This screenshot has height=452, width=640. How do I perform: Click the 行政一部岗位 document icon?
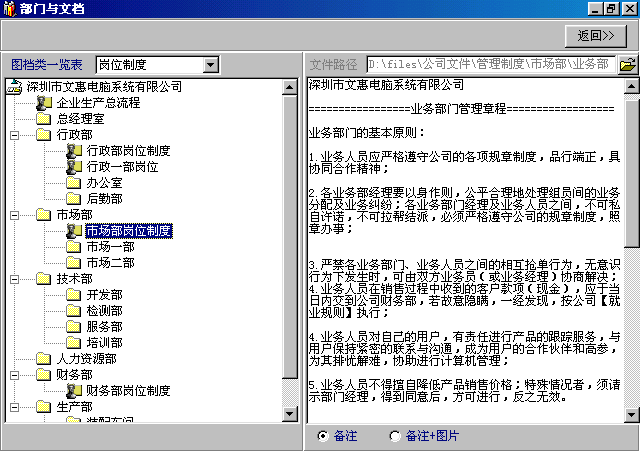[x=74, y=167]
